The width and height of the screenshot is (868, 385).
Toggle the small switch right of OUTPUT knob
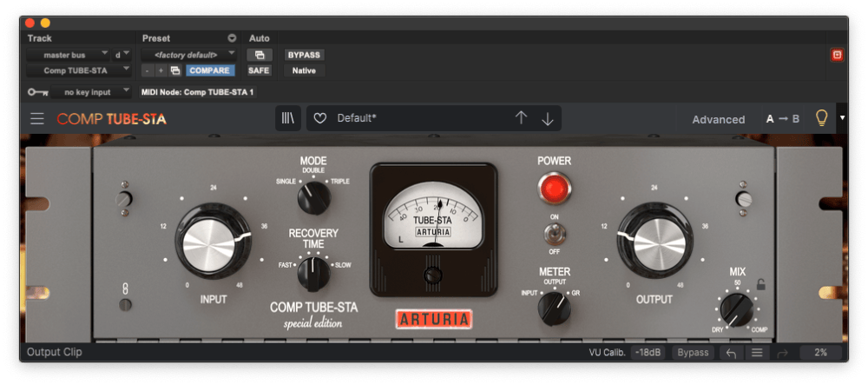[x=745, y=198]
